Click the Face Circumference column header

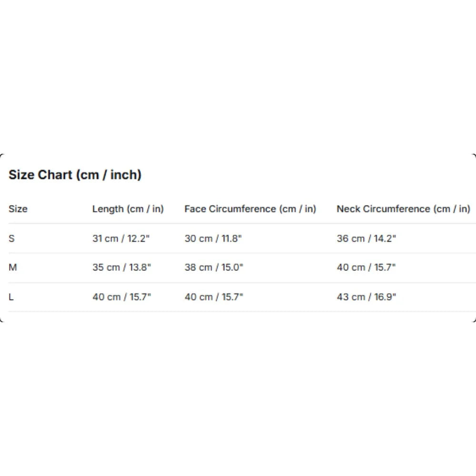250,209
